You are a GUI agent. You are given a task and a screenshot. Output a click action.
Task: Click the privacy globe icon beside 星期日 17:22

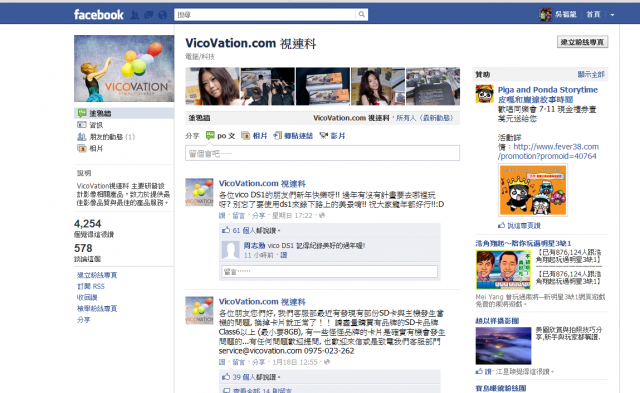pos(322,215)
